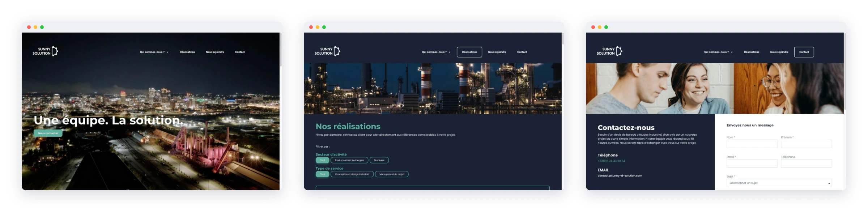Viewport: 868px width, 212px height.
Task: Select highlighted Réalisations tab in second window
Action: [x=469, y=52]
